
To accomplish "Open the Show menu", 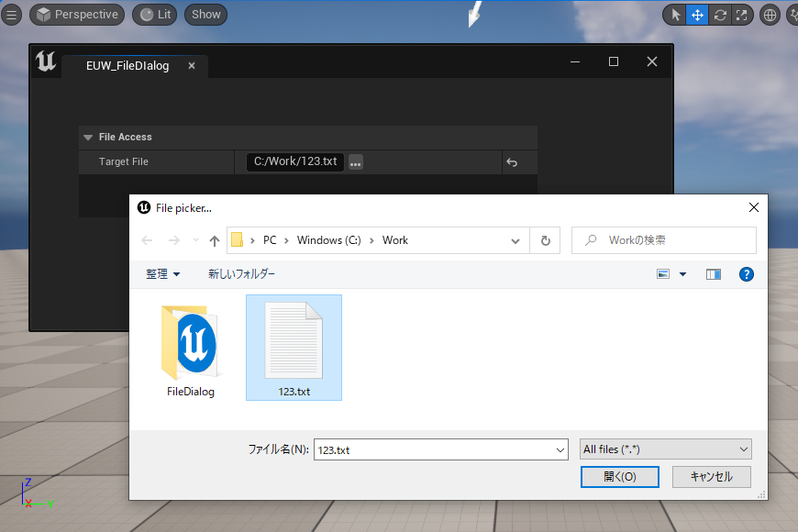I will click(x=205, y=15).
